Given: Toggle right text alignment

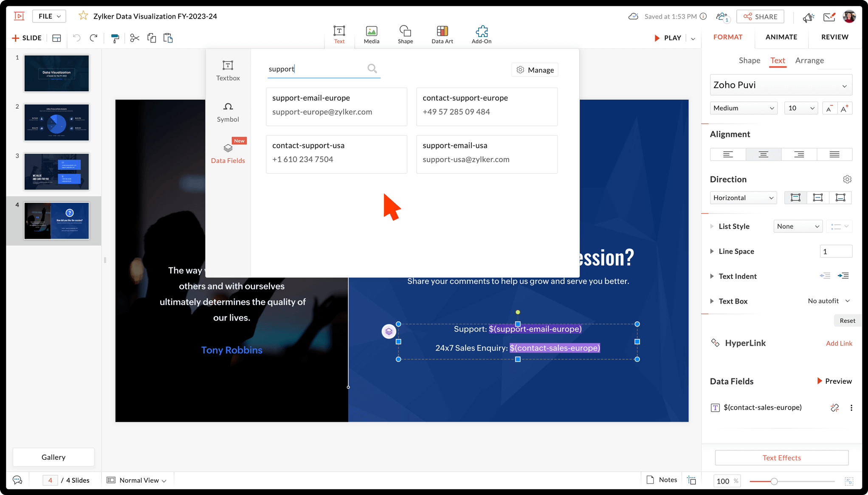Looking at the screenshot, I should point(799,155).
